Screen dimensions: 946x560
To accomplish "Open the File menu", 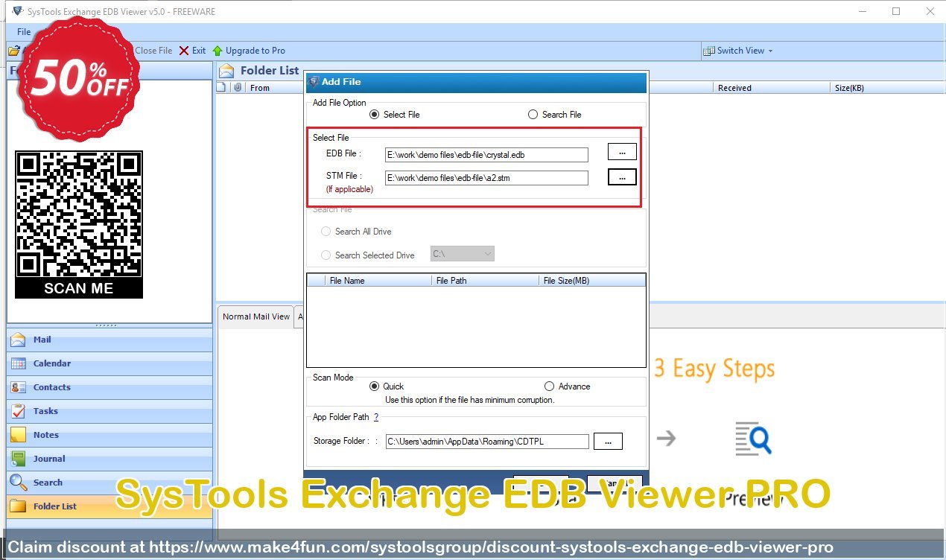I will [24, 32].
